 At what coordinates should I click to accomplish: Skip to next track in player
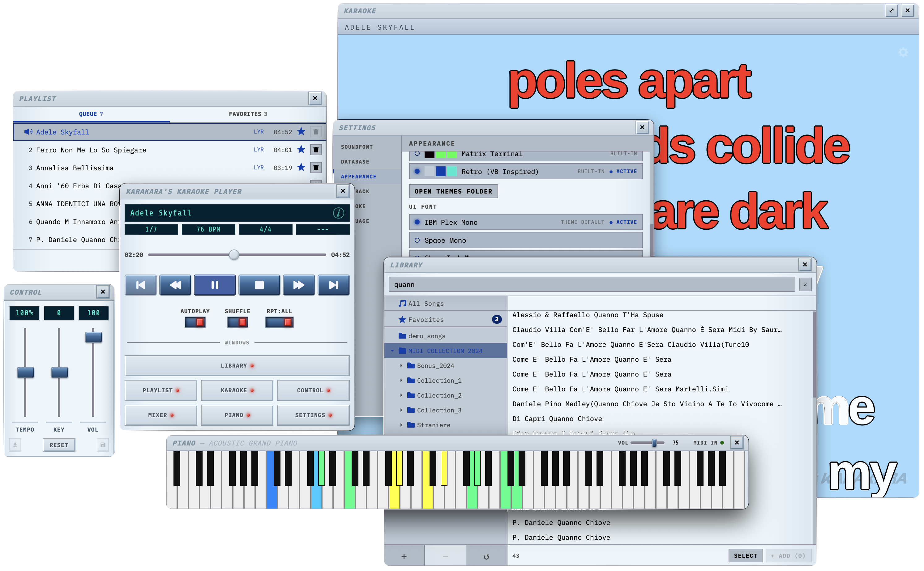coord(333,285)
